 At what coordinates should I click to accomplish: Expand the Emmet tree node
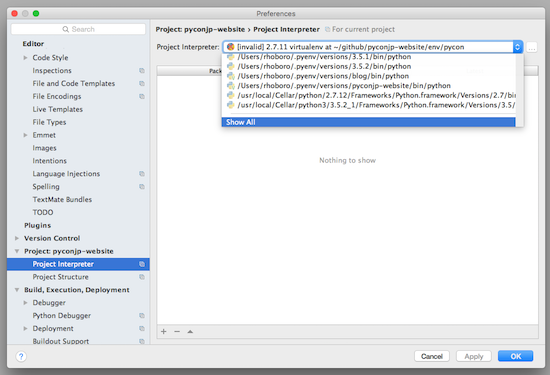tap(25, 135)
